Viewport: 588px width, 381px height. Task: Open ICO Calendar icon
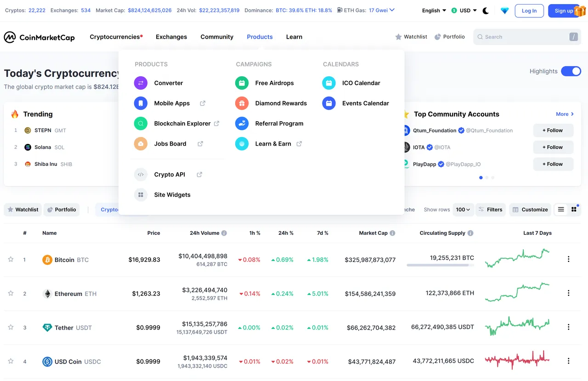tap(329, 83)
